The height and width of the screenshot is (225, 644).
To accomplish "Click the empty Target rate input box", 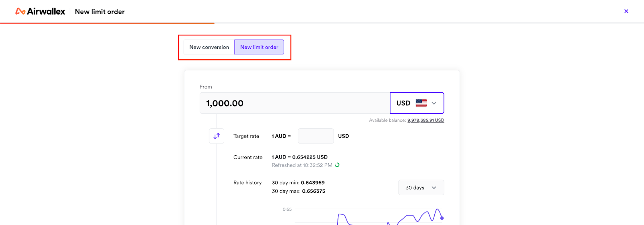I will point(316,136).
